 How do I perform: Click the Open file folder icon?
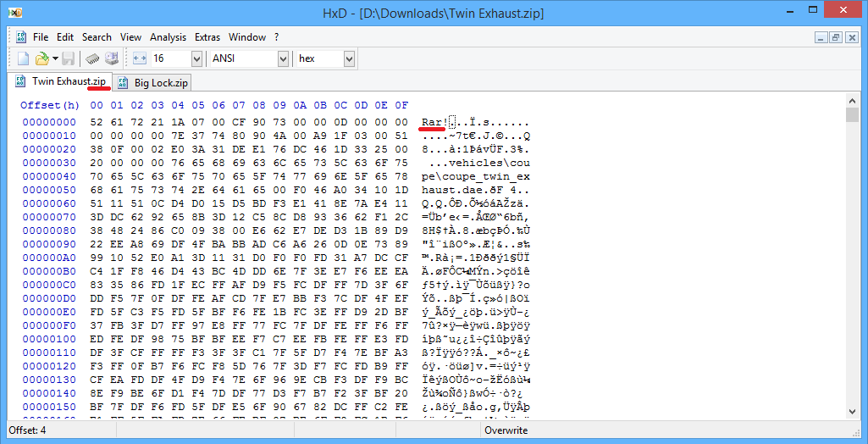click(41, 58)
